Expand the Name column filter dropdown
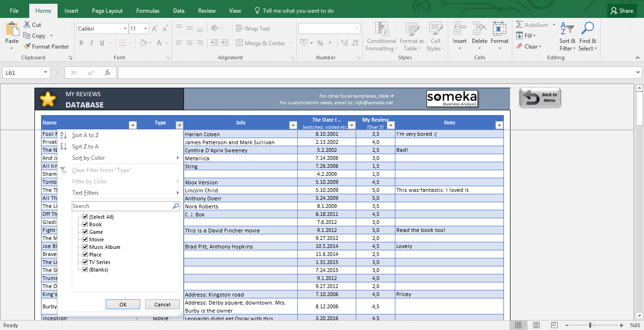The height and width of the screenshot is (330, 644). (133, 125)
